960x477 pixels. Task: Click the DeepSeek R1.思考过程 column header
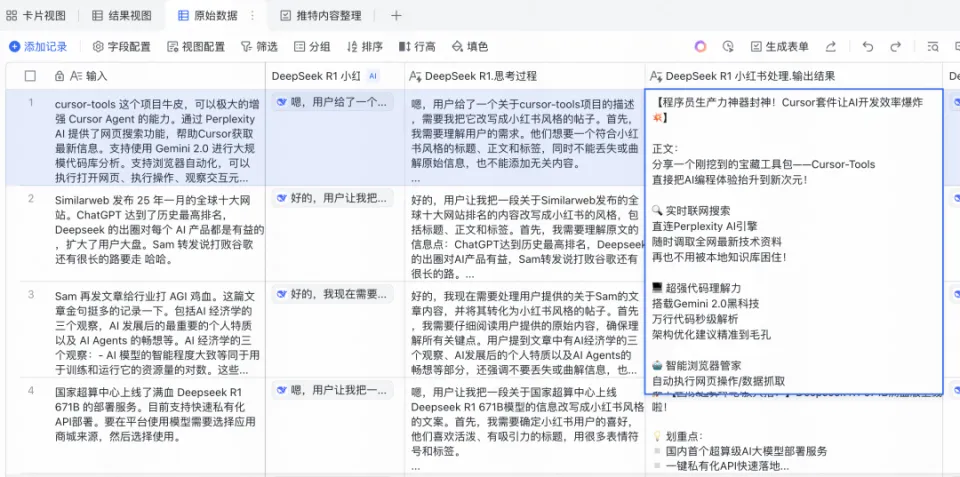coord(524,76)
